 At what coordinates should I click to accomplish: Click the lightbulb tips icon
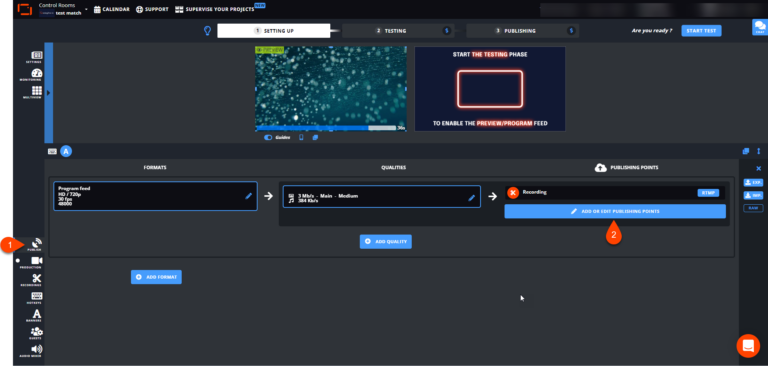point(207,31)
